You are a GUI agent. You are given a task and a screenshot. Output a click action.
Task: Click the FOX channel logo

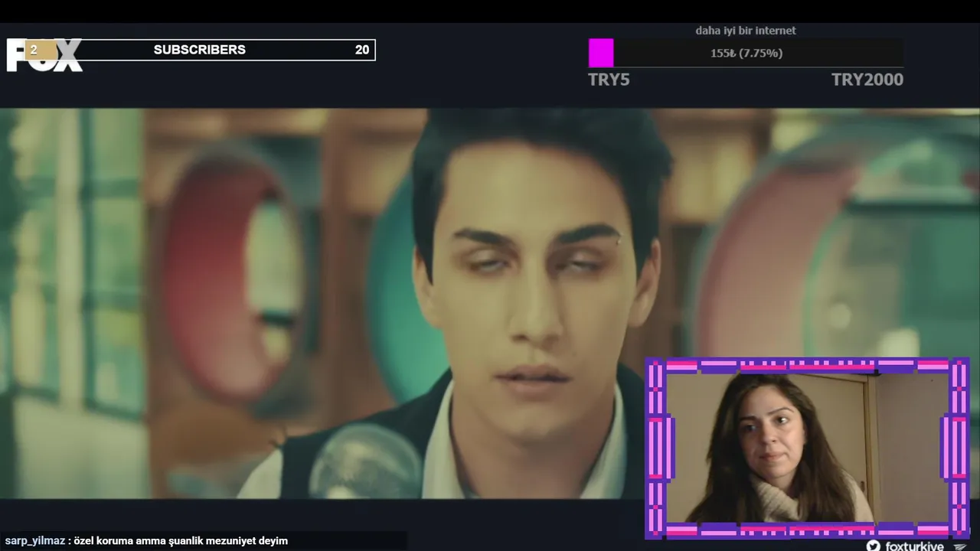click(x=44, y=55)
